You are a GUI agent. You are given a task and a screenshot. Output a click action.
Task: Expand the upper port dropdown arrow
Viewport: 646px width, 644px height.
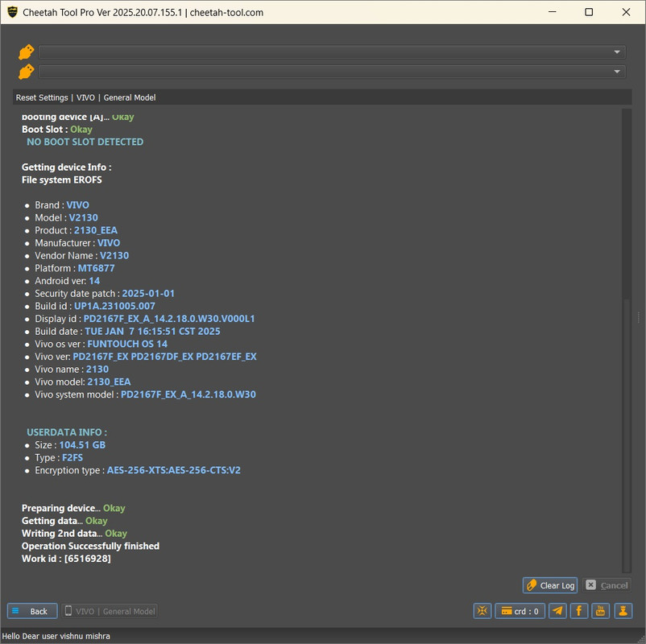pos(617,52)
